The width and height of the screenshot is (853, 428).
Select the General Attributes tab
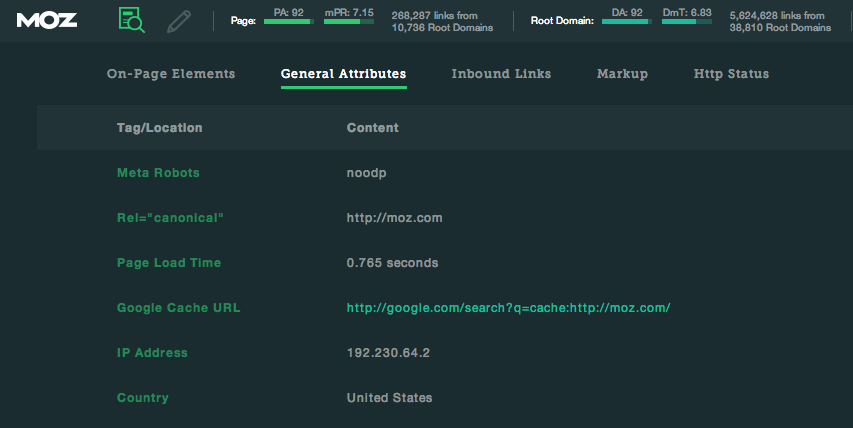pyautogui.click(x=343, y=74)
